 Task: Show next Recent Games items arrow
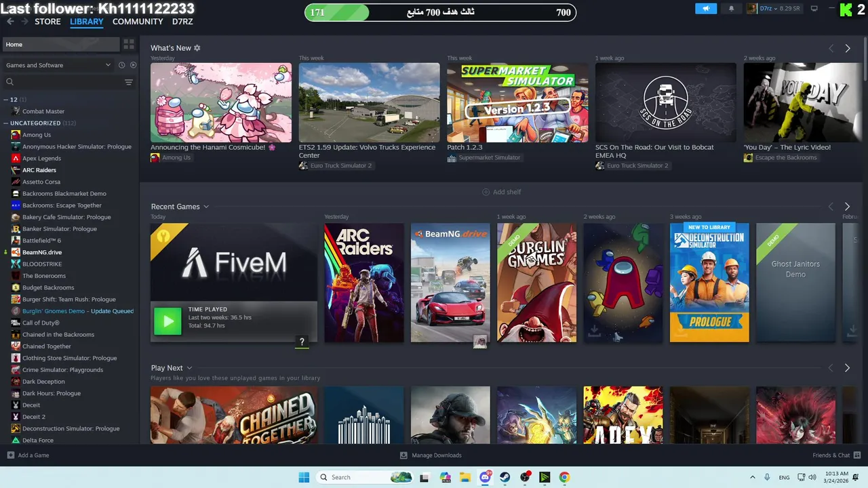pyautogui.click(x=847, y=207)
